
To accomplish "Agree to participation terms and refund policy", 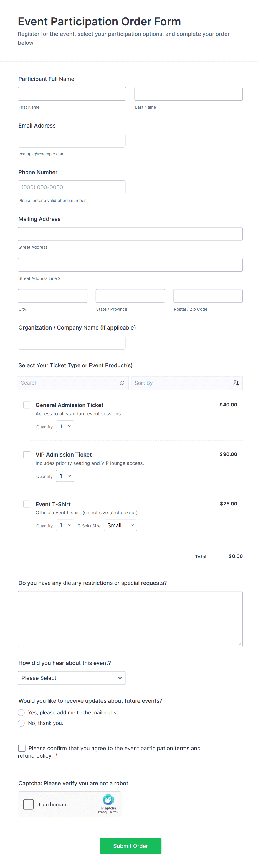I will click(x=22, y=748).
